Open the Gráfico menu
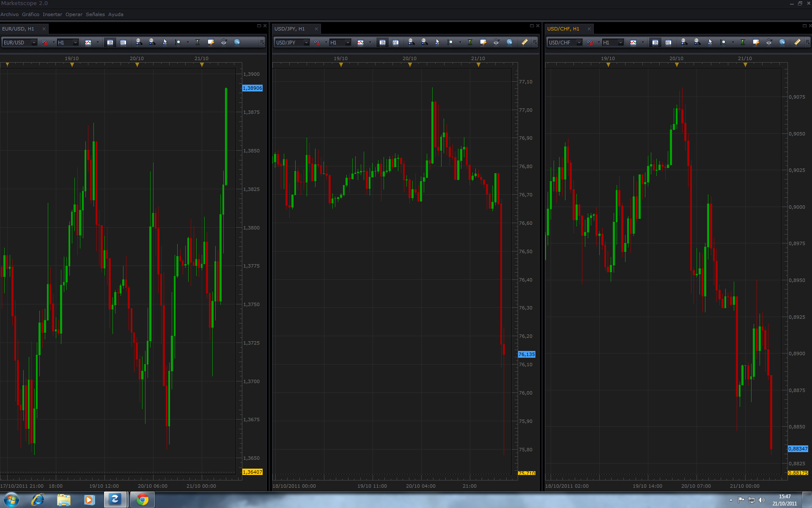Image resolution: width=812 pixels, height=508 pixels. tap(30, 14)
